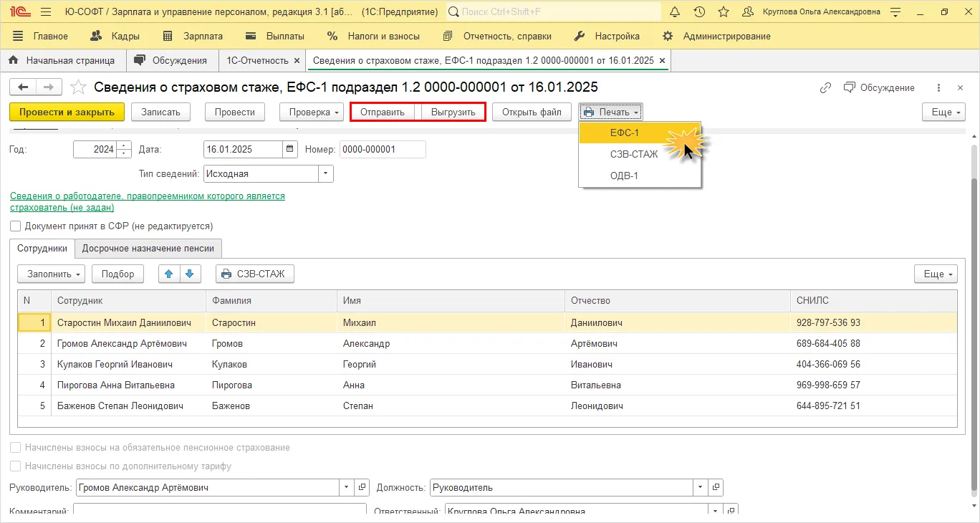Click the Провести button
Screen dimensions: 980x523
[x=235, y=112]
